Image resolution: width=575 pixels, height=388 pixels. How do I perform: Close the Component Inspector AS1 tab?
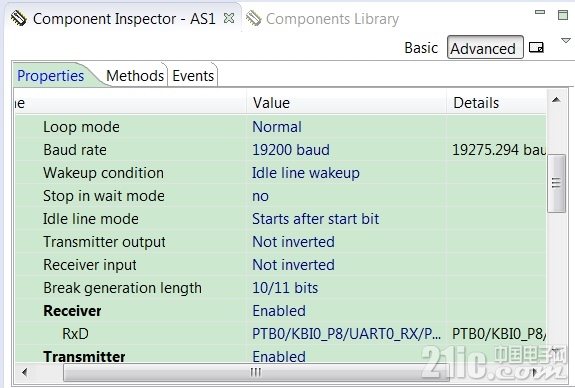pos(229,18)
